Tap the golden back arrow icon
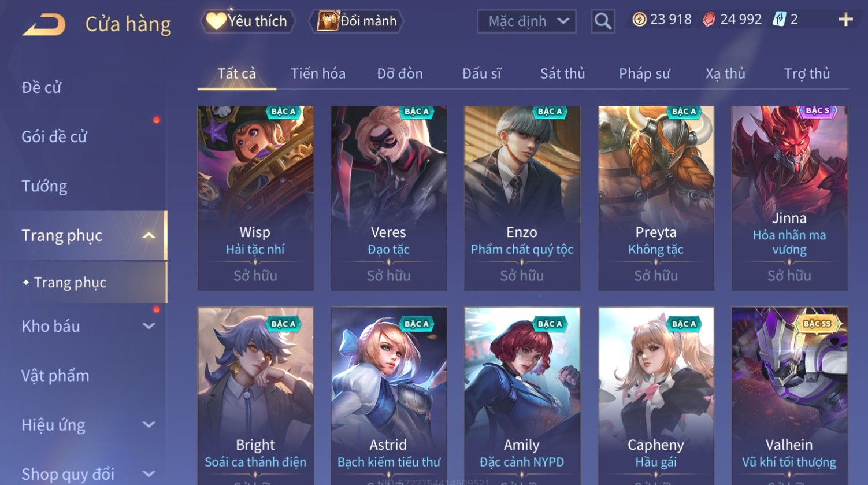 tap(44, 25)
